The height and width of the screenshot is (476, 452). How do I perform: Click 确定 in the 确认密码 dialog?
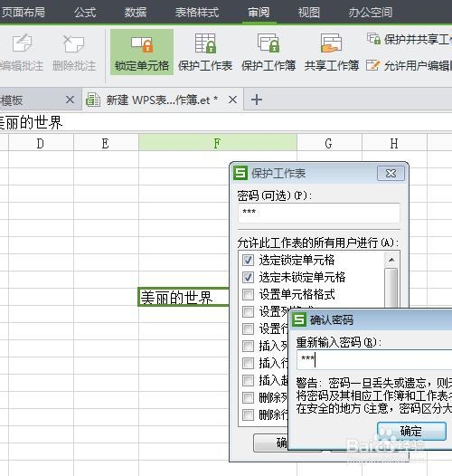[x=411, y=431]
